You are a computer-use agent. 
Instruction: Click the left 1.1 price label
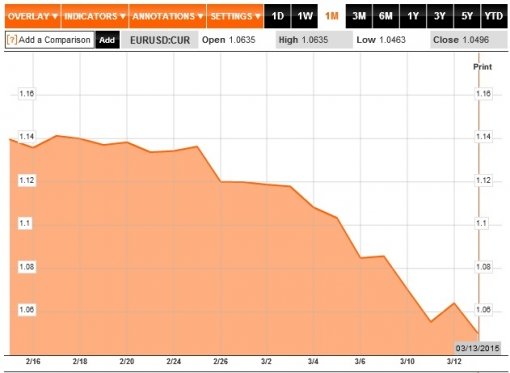(25, 223)
